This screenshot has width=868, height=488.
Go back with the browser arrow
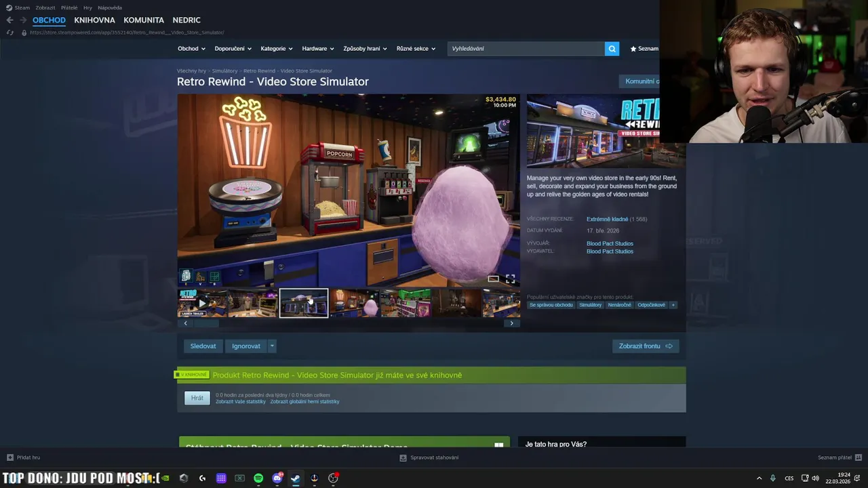pyautogui.click(x=9, y=20)
